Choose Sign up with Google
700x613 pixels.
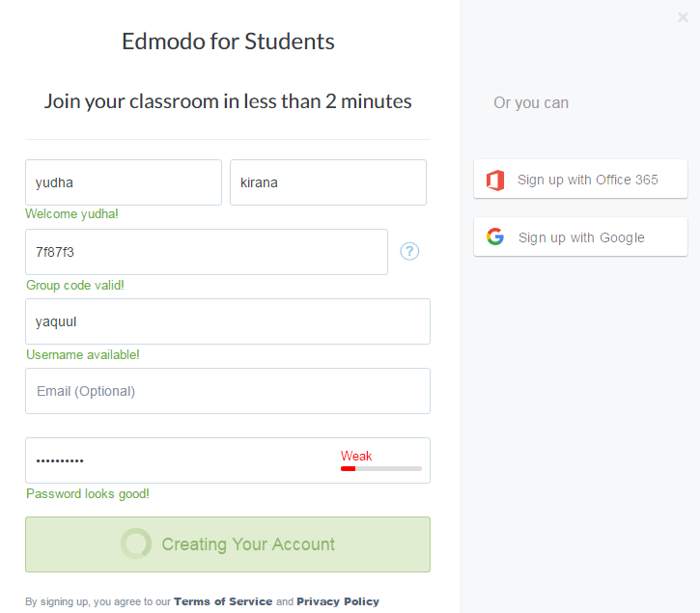581,237
